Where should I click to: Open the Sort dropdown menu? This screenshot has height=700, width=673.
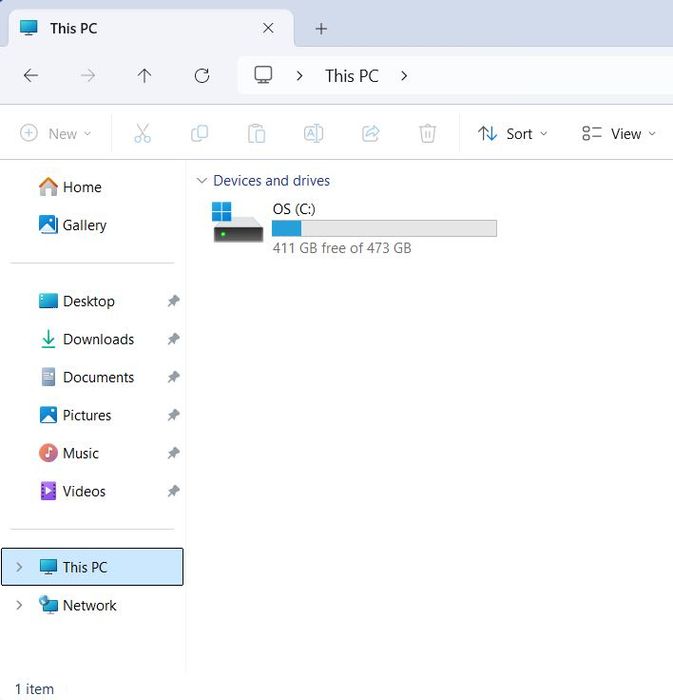(x=512, y=133)
